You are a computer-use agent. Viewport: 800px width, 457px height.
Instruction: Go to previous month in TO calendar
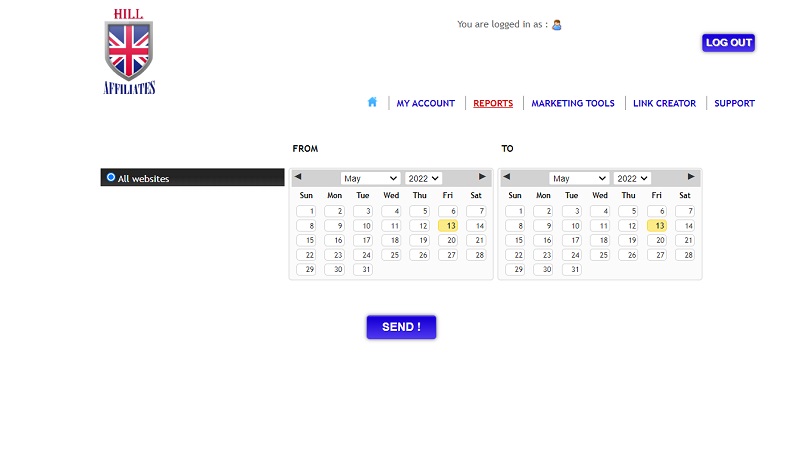(507, 176)
